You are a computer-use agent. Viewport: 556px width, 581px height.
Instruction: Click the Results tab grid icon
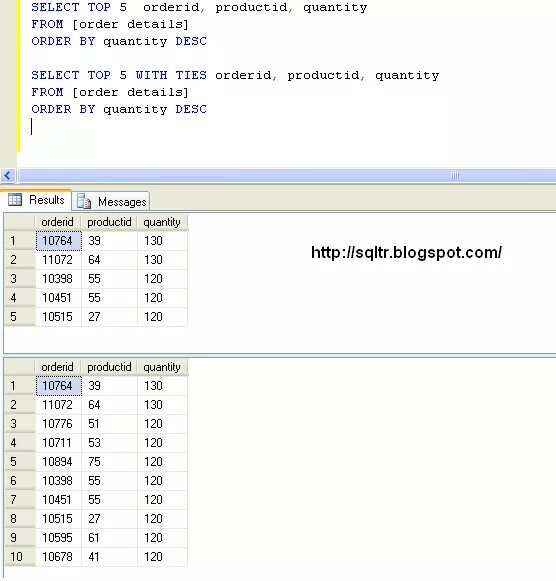click(15, 200)
